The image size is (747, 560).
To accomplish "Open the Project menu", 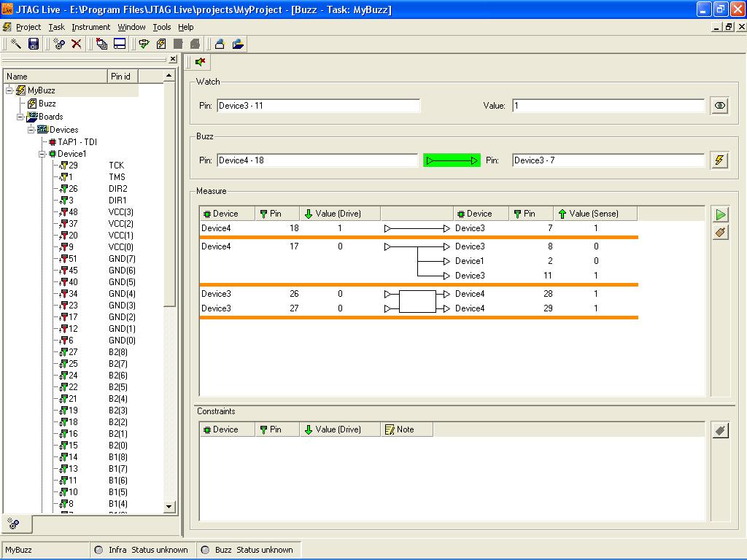I will pos(28,27).
